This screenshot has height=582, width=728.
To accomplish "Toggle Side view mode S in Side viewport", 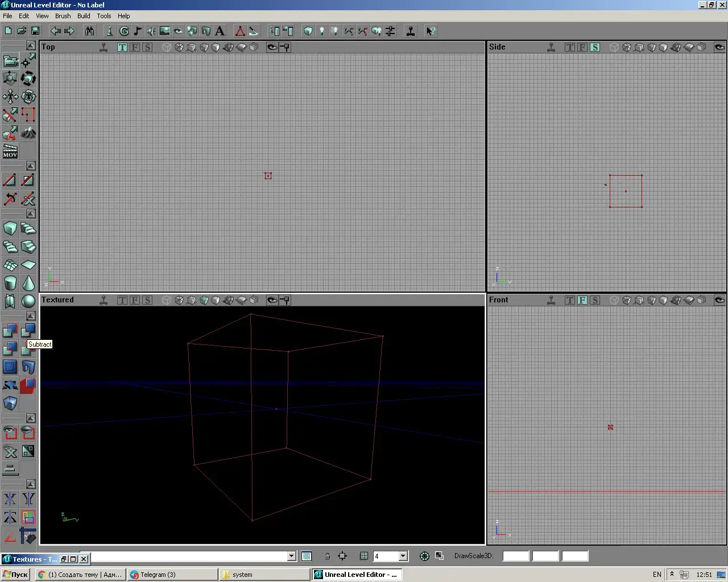I will tap(595, 47).
